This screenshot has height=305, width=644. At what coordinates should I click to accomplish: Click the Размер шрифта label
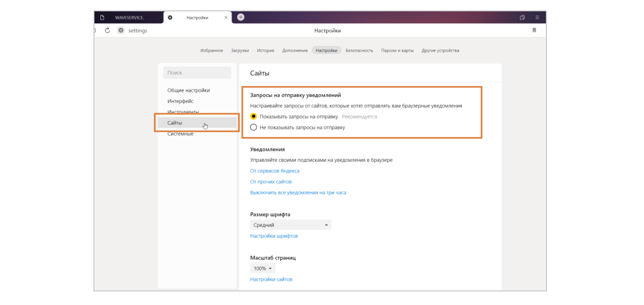pyautogui.click(x=270, y=215)
